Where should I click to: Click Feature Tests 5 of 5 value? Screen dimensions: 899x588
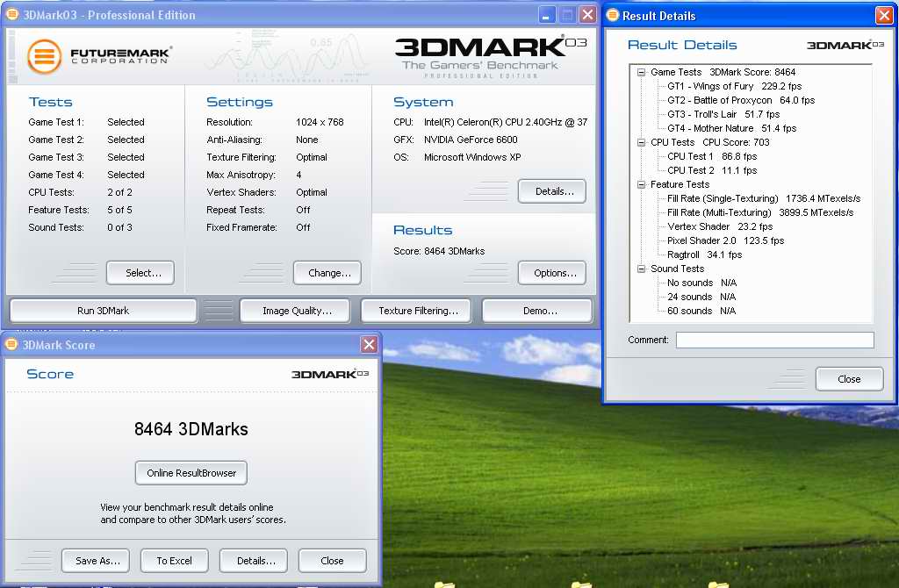pos(119,211)
